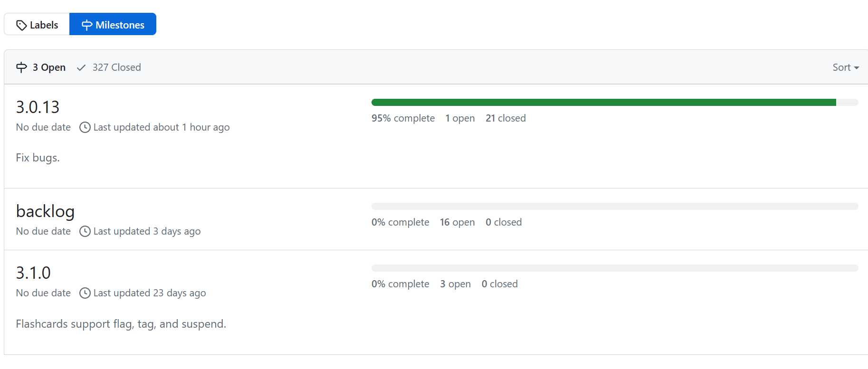Viewport: 868px width, 369px height.
Task: Open the backlog milestone
Action: coord(45,211)
